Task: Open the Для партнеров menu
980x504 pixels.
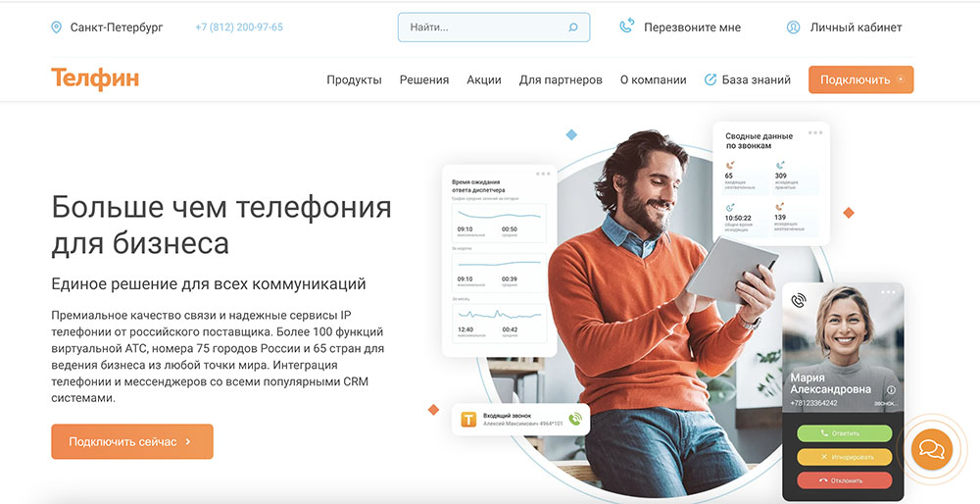Action: click(561, 80)
